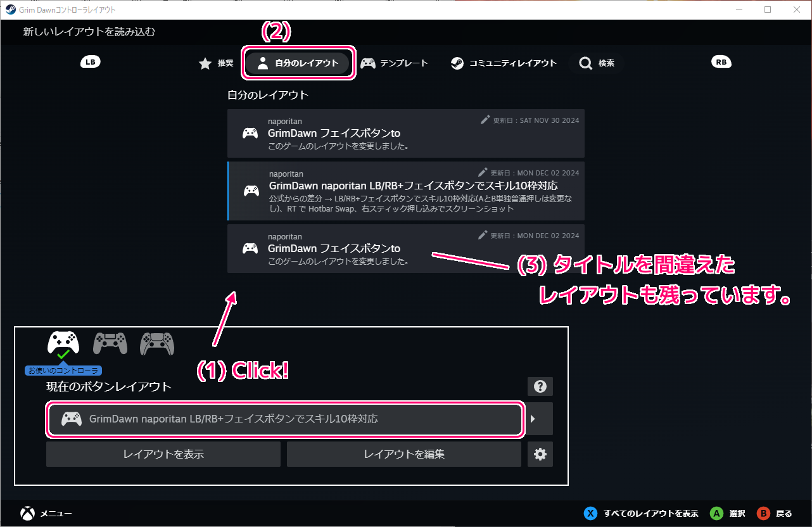Click the current layout GrimDawn naporitan LB/RB+ field
The image size is (812, 527).
[x=286, y=419]
